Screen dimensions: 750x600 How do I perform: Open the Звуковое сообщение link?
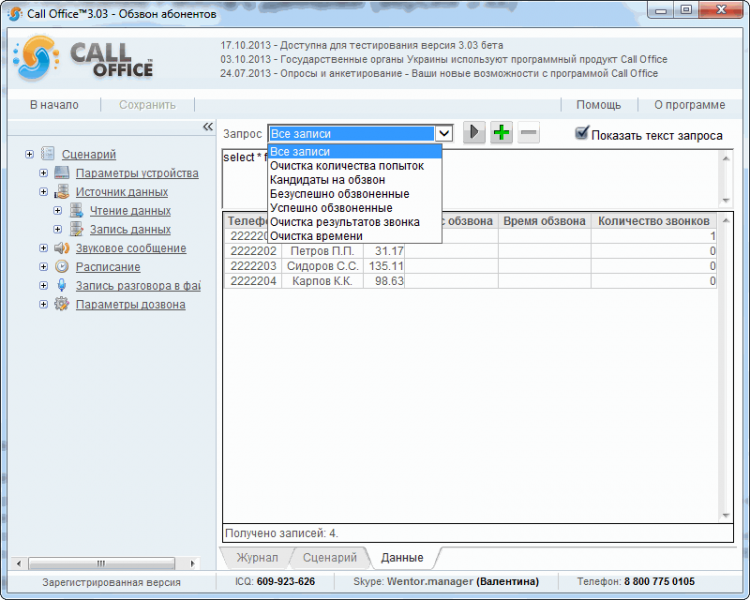tap(131, 248)
